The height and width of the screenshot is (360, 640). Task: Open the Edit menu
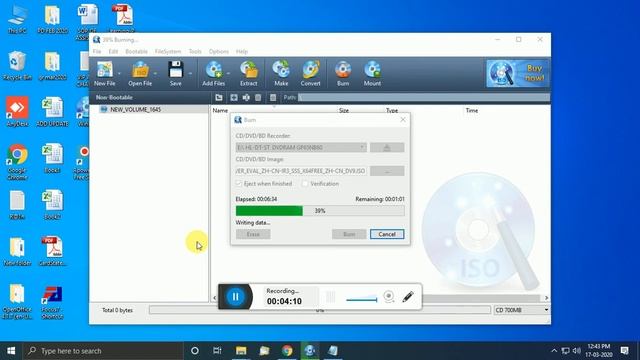[x=113, y=51]
